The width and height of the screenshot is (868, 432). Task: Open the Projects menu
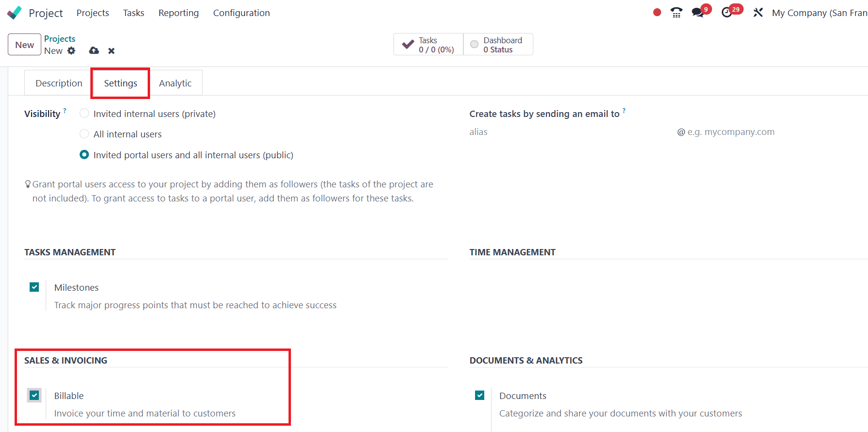coord(93,13)
